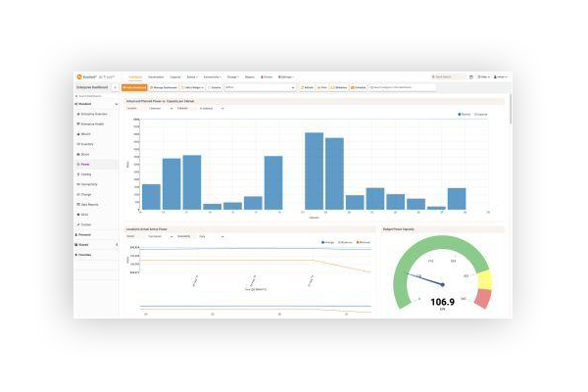Image resolution: width=588 pixels, height=392 pixels.
Task: Open the Location filter dropdown in bar chart widget
Action: click(x=161, y=109)
